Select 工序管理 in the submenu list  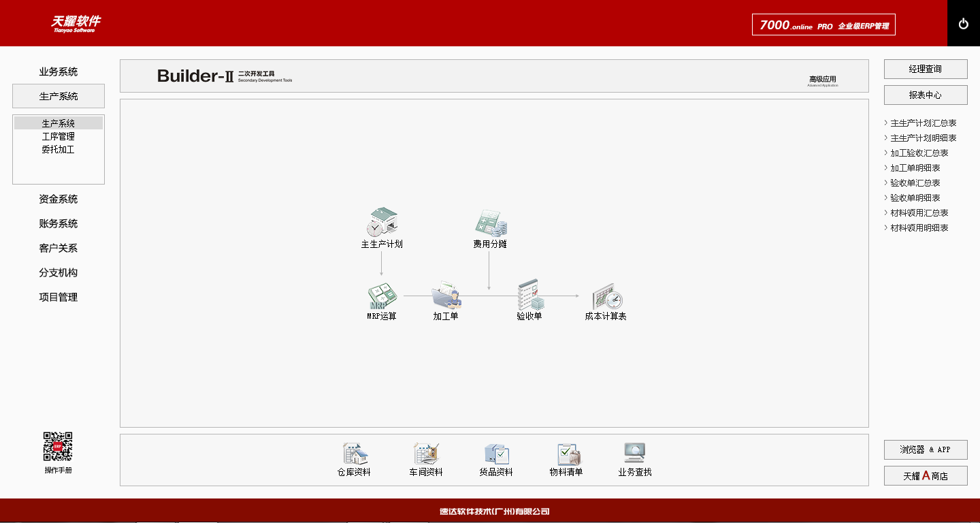tap(59, 136)
